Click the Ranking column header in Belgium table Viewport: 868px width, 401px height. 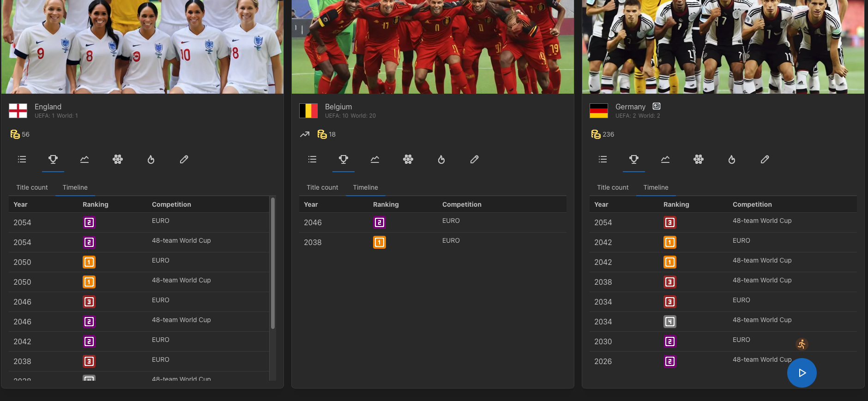(x=386, y=204)
